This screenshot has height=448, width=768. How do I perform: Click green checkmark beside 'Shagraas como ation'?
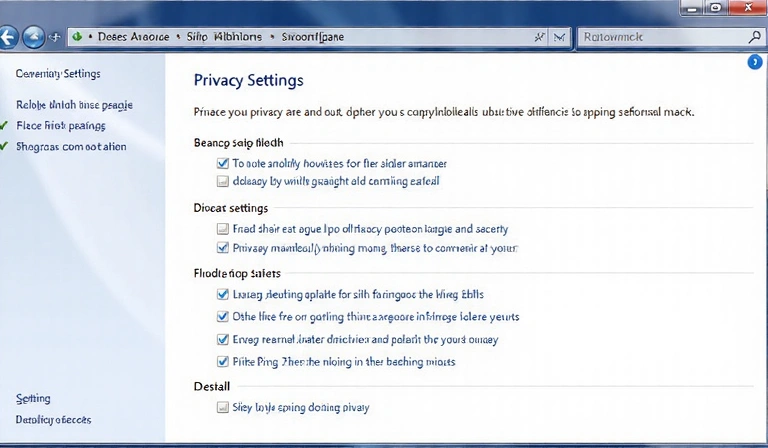click(x=5, y=146)
